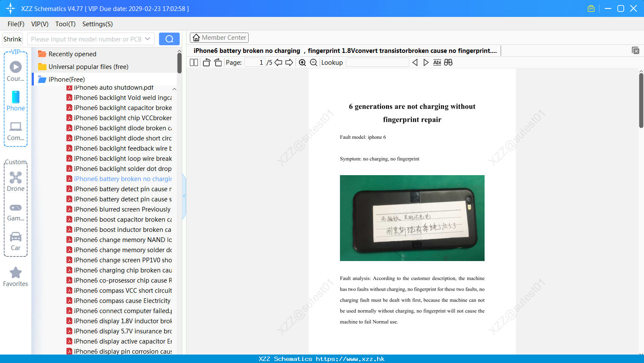Select the Drone category

[16, 181]
